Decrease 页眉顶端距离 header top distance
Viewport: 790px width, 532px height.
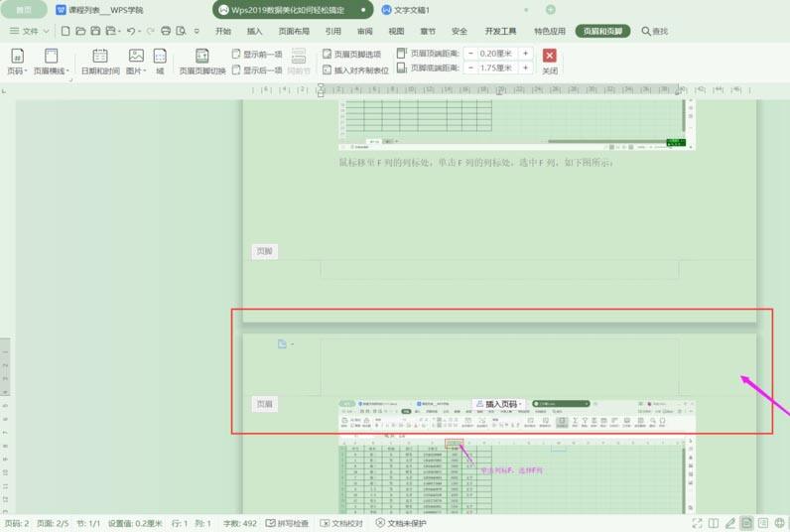point(470,54)
